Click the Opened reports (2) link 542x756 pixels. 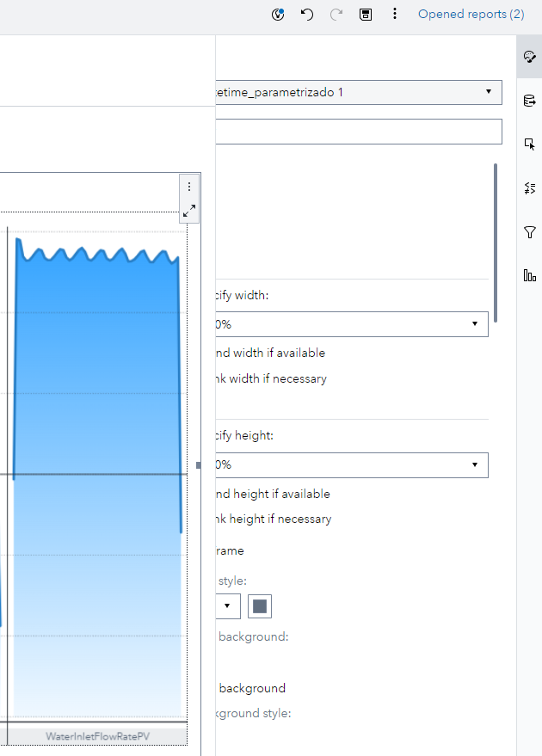(x=471, y=14)
